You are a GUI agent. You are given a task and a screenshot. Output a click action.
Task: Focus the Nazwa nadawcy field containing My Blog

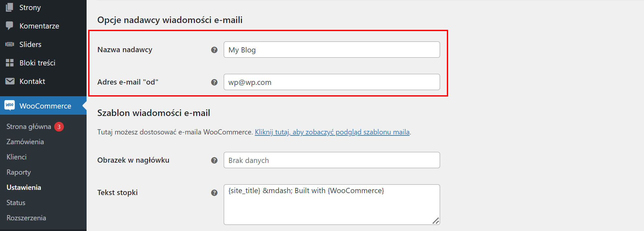point(332,50)
